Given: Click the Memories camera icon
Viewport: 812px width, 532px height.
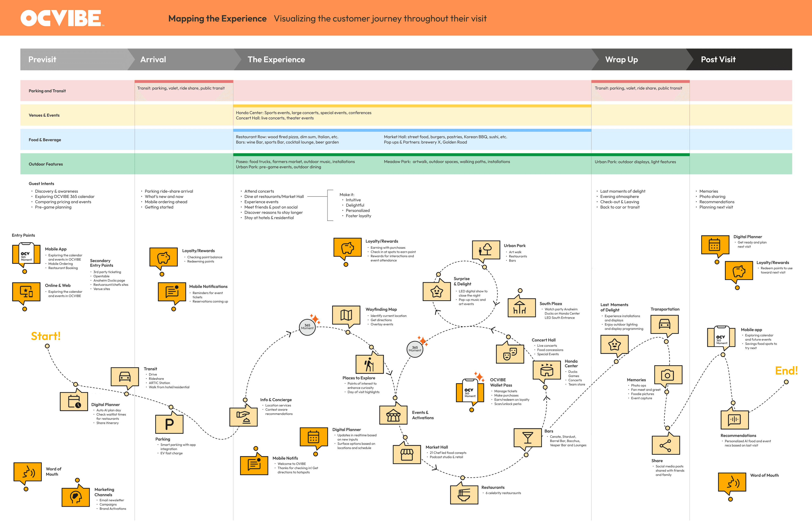Looking at the screenshot, I should tap(668, 375).
